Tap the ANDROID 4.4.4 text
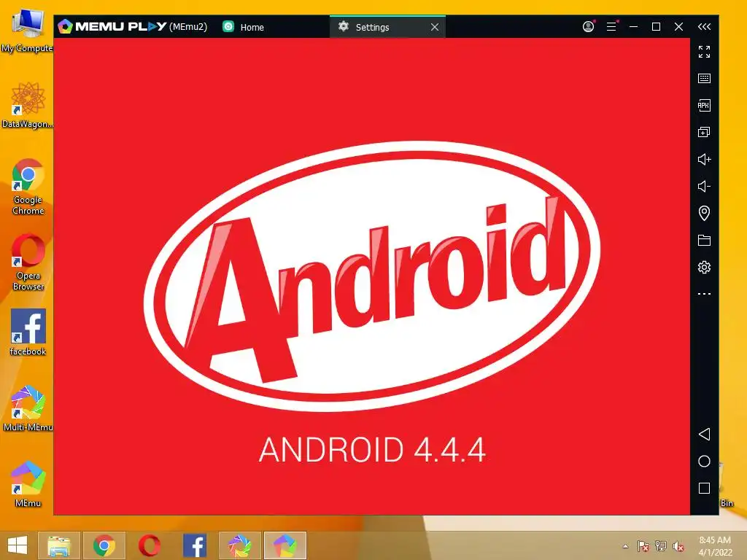 tap(372, 449)
